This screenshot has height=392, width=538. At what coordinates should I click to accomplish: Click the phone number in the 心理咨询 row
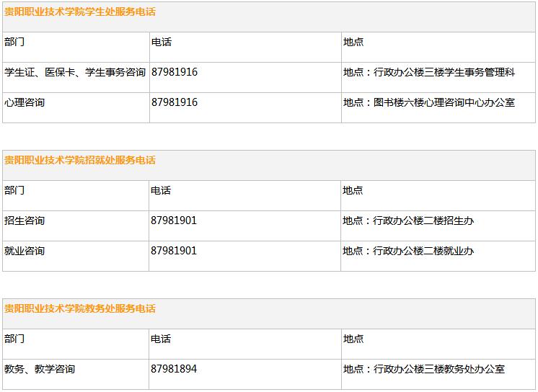(175, 102)
